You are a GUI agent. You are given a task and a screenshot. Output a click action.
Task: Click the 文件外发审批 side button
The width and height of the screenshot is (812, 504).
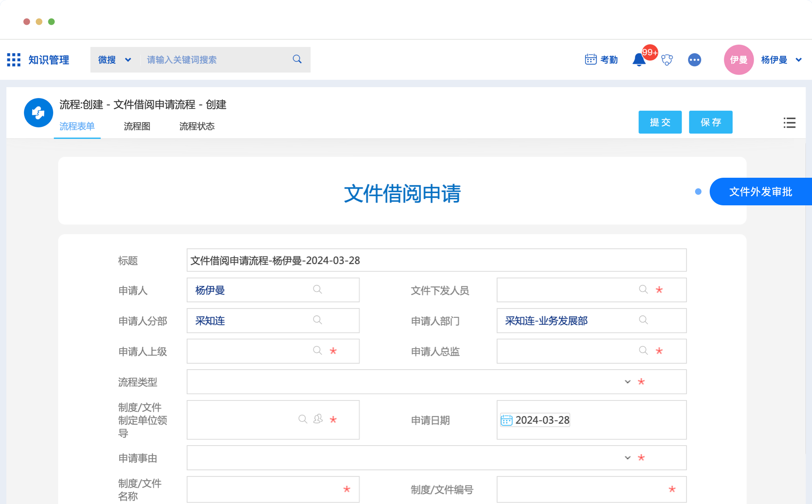pyautogui.click(x=760, y=192)
